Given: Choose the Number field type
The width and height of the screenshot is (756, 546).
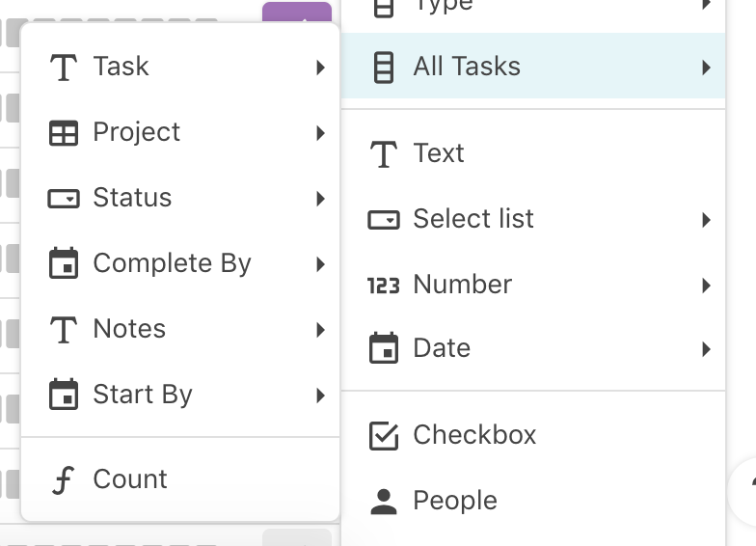Looking at the screenshot, I should (x=533, y=285).
